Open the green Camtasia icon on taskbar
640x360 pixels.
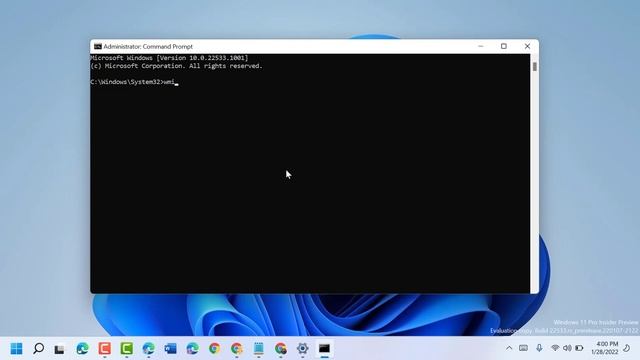[127, 349]
